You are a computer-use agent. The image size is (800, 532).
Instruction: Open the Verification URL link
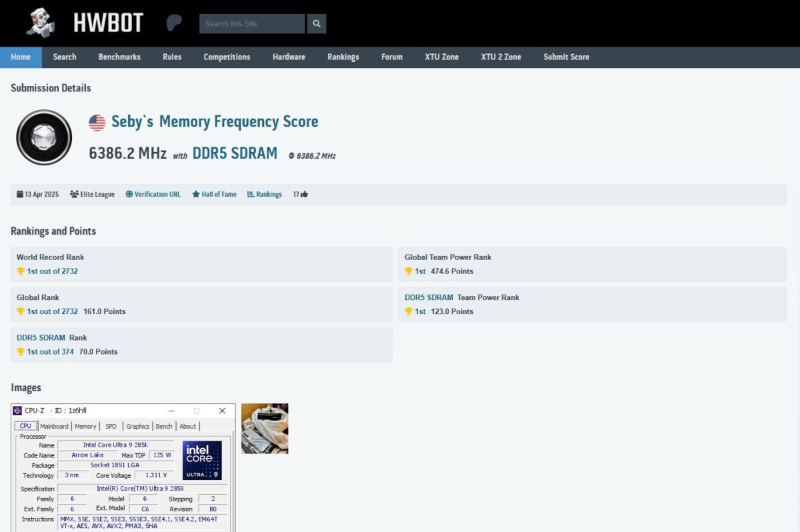153,195
